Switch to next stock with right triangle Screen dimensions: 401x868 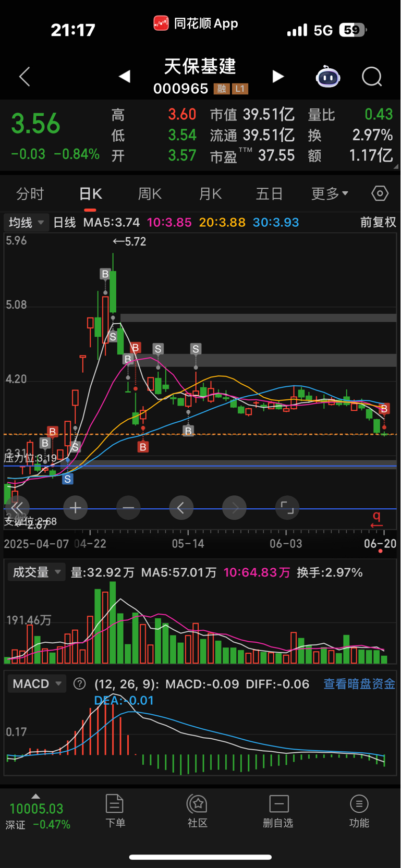click(278, 77)
